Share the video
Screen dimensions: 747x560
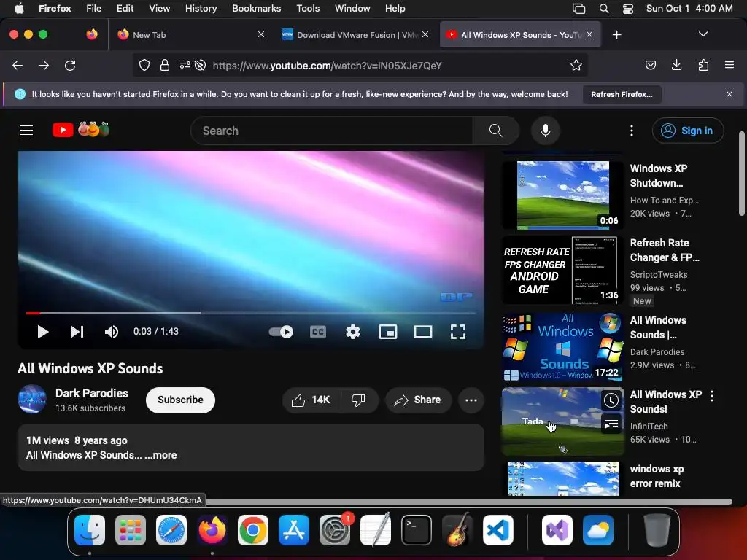(x=418, y=400)
